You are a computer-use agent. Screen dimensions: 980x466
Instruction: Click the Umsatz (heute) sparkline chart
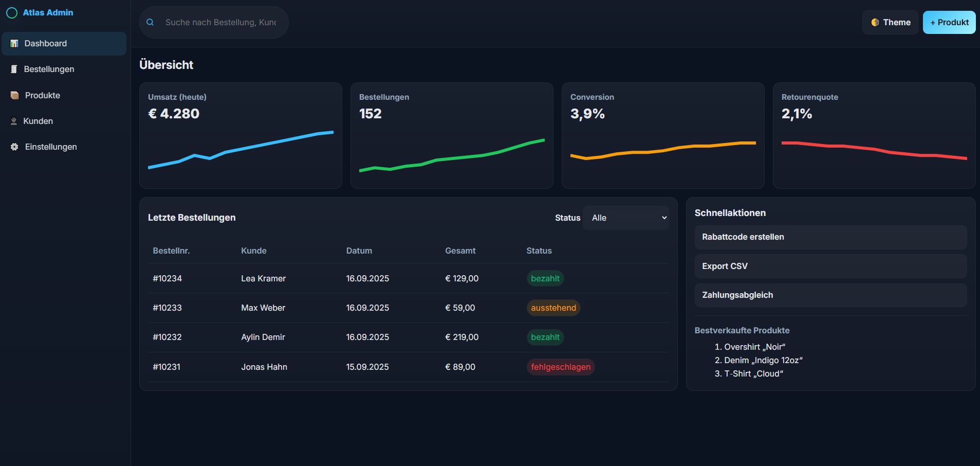click(241, 150)
